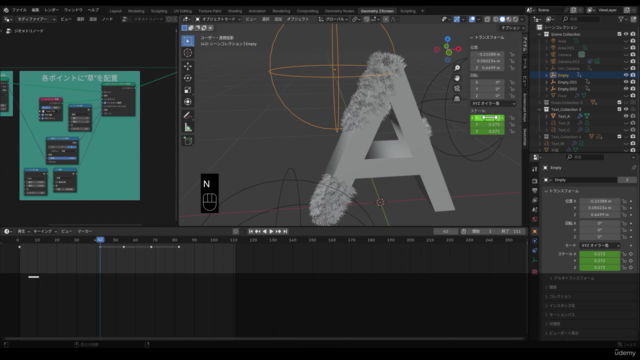The image size is (640, 360).
Task: Select the Cursor tool in viewport toolbar
Action: (x=188, y=53)
